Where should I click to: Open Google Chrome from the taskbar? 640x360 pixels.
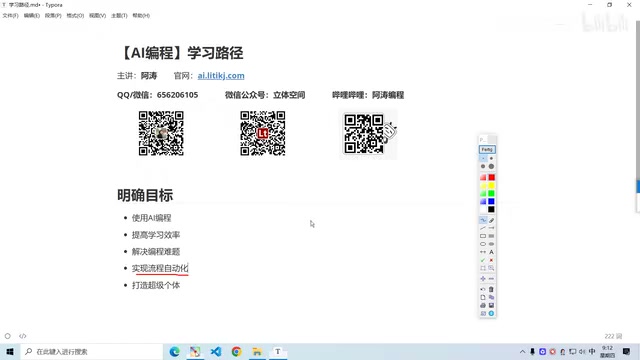[236, 351]
